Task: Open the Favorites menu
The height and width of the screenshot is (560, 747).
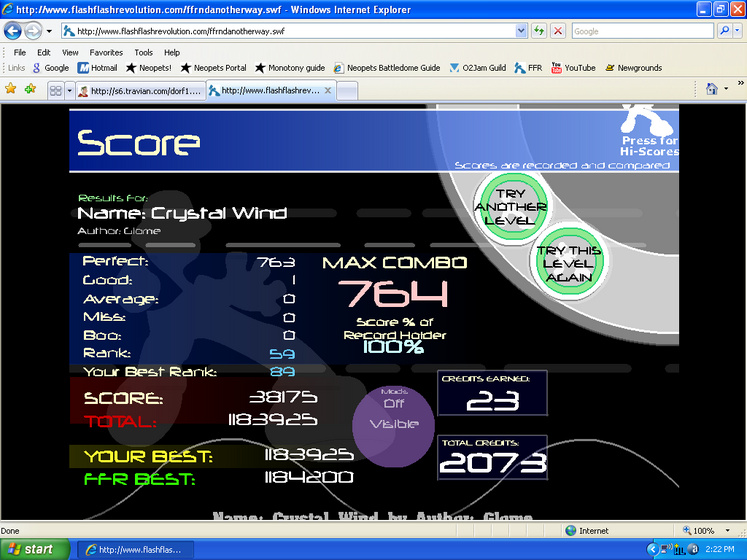Action: (106, 52)
